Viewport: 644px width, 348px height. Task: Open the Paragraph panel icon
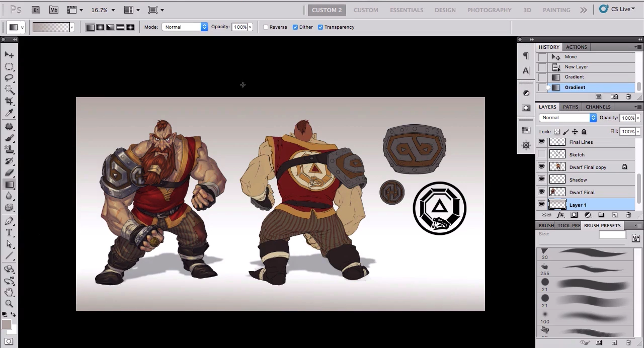click(x=526, y=56)
